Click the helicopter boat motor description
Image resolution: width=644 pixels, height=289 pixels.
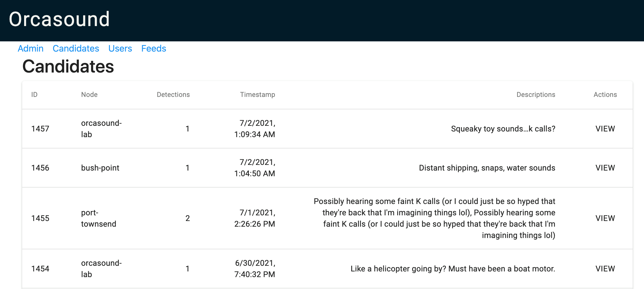pyautogui.click(x=453, y=269)
